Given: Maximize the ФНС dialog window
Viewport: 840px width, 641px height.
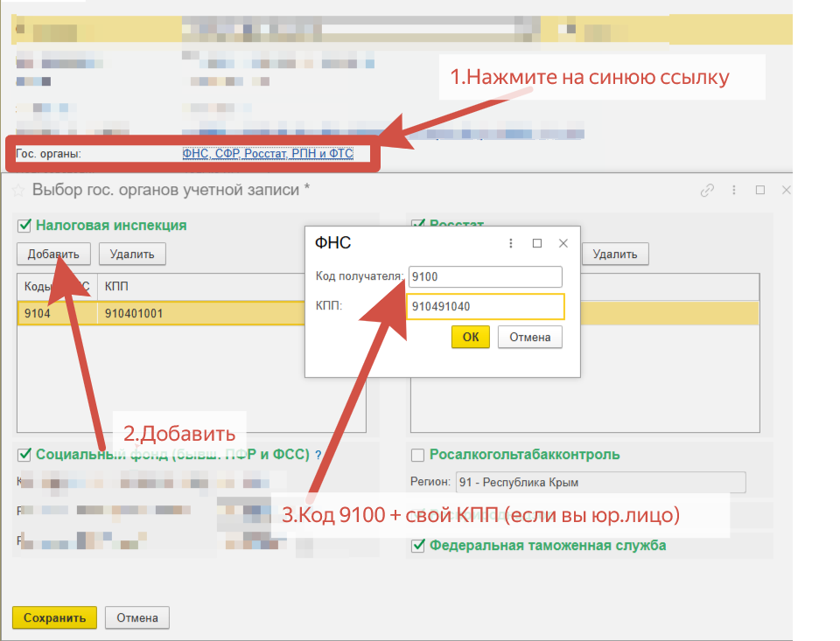Looking at the screenshot, I should (x=537, y=244).
